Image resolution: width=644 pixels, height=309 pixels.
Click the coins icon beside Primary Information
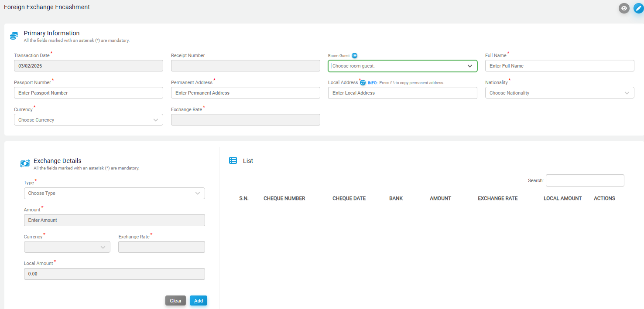click(x=14, y=36)
